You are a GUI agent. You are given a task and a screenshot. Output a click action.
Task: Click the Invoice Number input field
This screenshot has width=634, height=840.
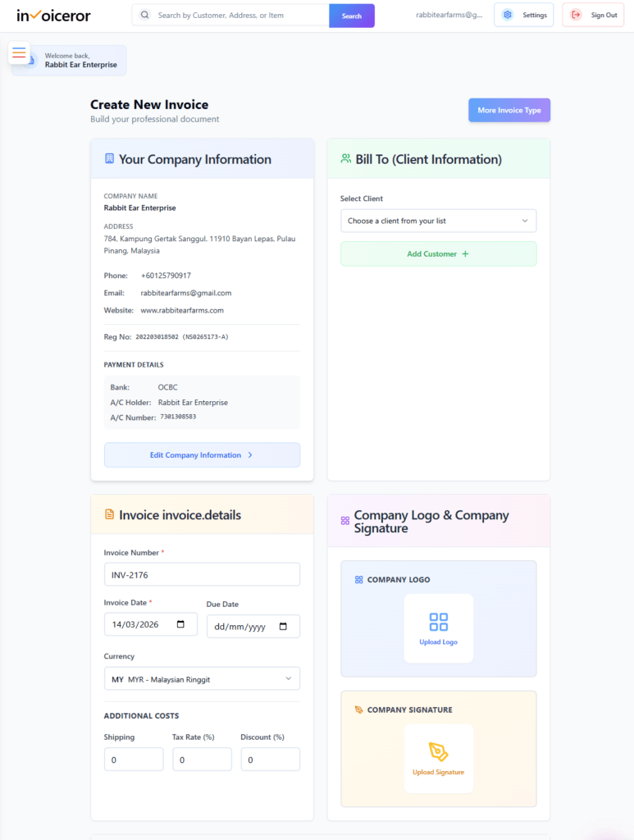[x=202, y=574]
